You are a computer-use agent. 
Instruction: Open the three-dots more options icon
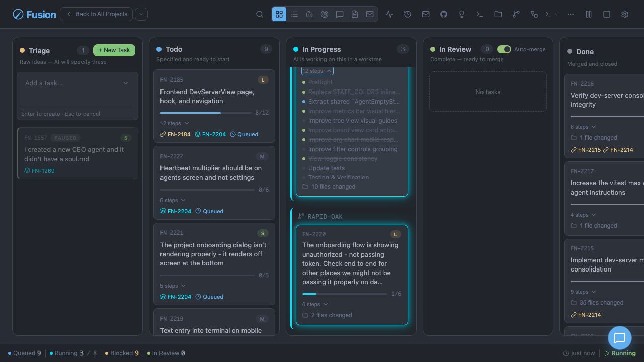pyautogui.click(x=571, y=14)
